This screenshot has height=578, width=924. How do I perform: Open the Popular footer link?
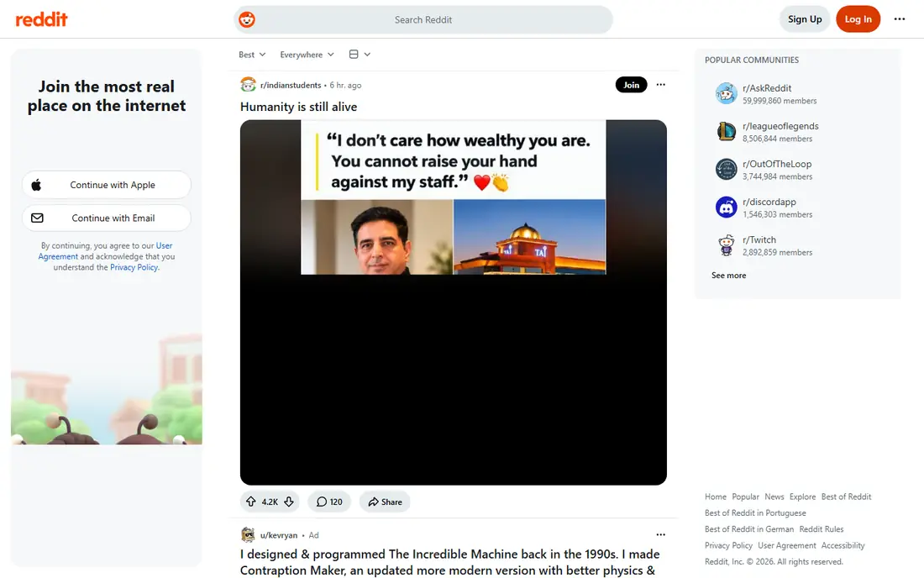(x=745, y=497)
